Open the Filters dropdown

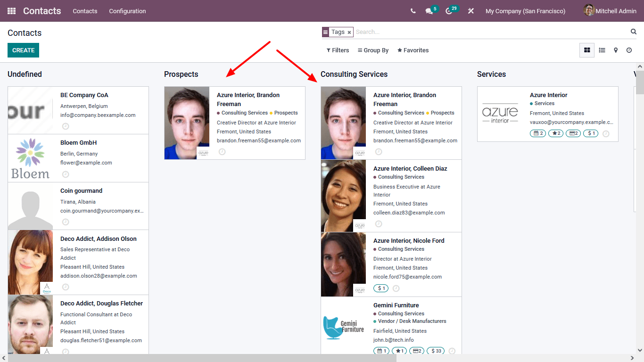338,50
